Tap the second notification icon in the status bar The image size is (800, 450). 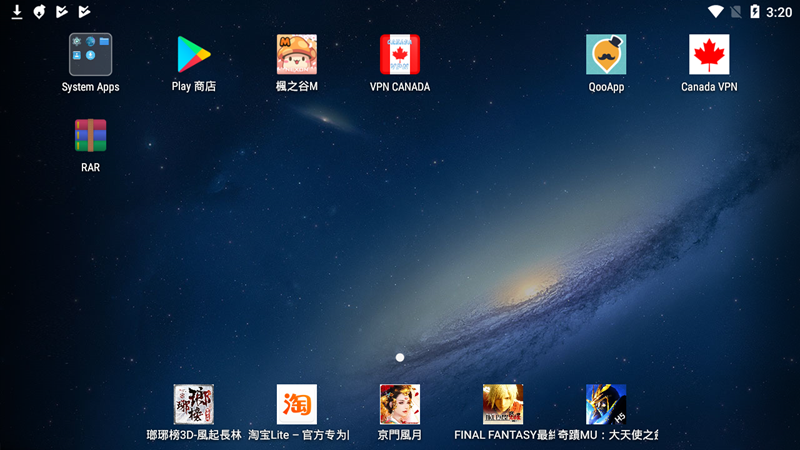click(40, 12)
